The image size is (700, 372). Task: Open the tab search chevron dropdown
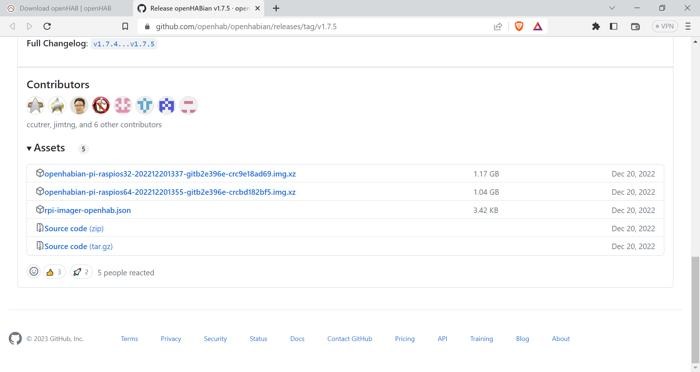pyautogui.click(x=612, y=8)
